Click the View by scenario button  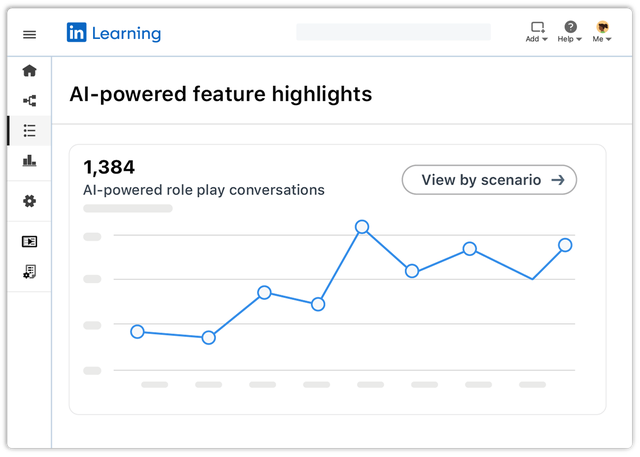pyautogui.click(x=489, y=180)
